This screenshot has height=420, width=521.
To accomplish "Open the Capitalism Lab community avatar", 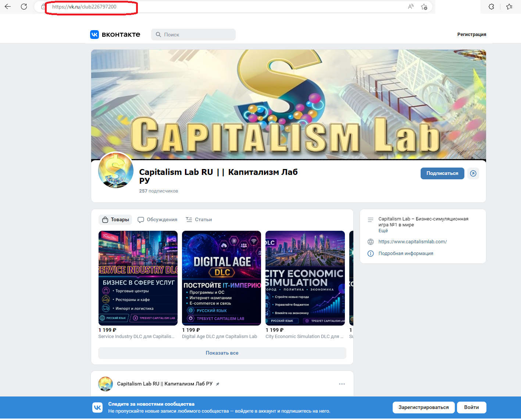I will (x=116, y=170).
